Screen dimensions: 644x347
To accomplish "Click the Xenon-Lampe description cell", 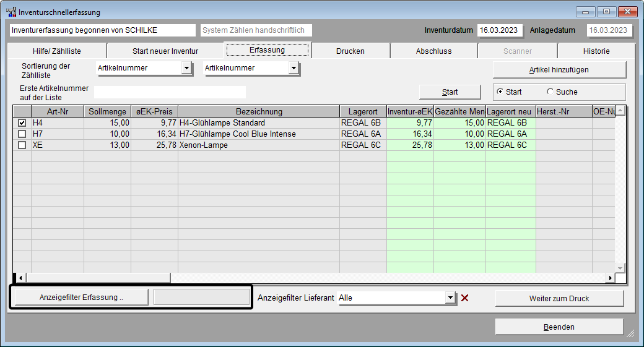I will click(259, 145).
